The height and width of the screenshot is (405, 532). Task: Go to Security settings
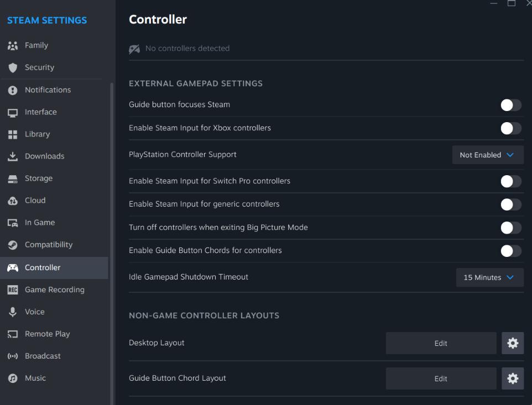[x=54, y=67]
